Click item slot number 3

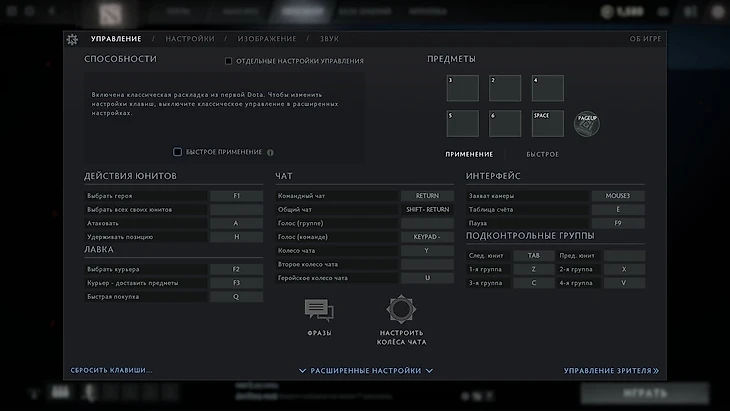[462, 88]
